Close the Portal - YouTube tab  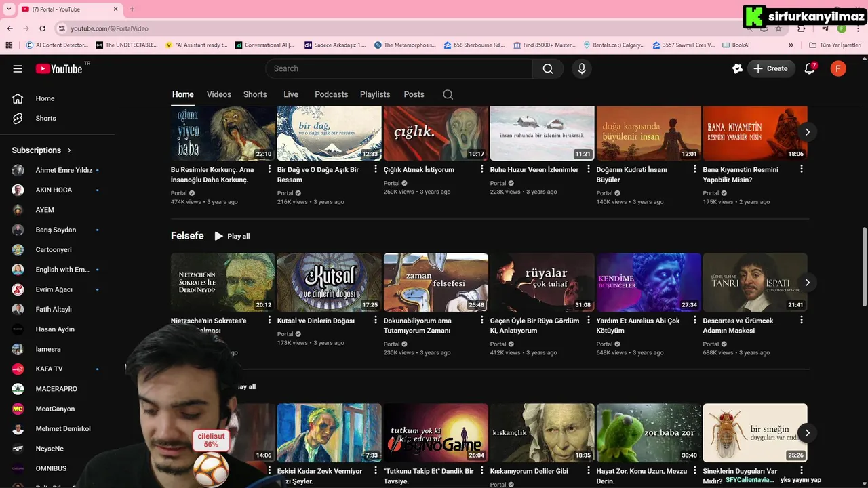click(x=116, y=9)
